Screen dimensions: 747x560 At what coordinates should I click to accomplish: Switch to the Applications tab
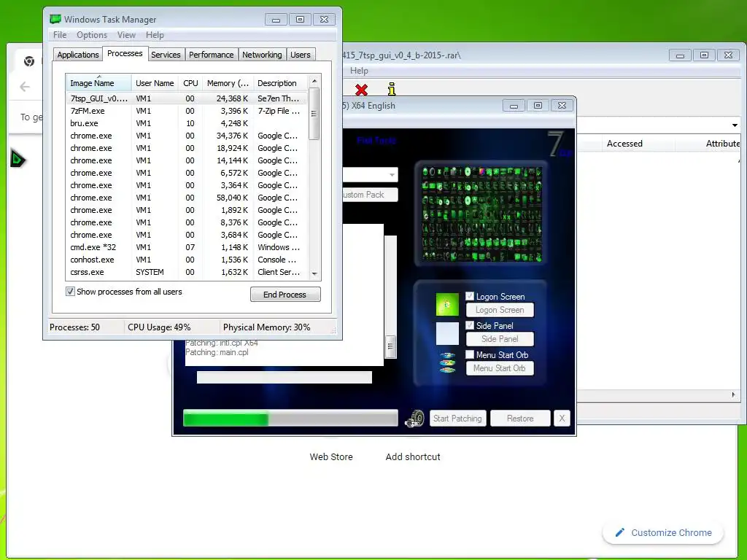[x=77, y=55]
